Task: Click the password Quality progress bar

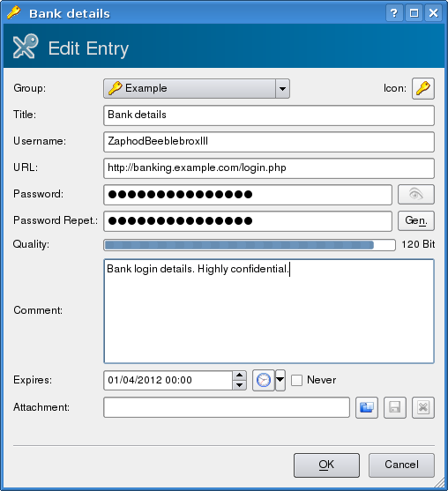Action: click(250, 245)
